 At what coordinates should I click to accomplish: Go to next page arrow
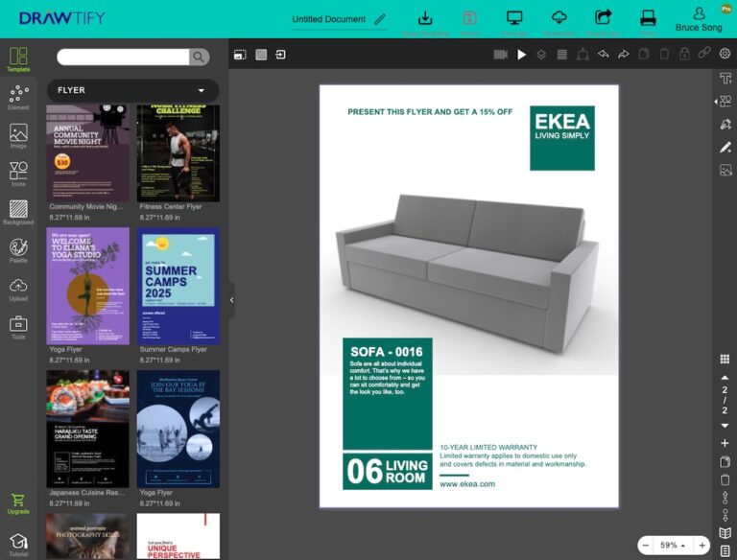(725, 426)
